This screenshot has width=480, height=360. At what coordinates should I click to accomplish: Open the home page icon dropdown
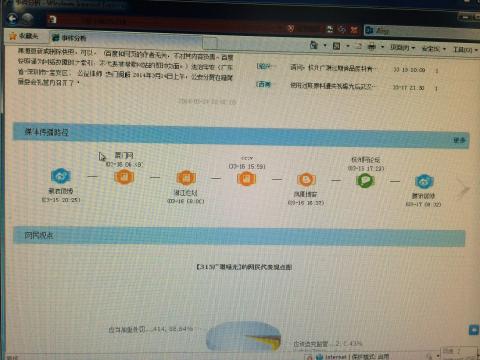[325, 46]
